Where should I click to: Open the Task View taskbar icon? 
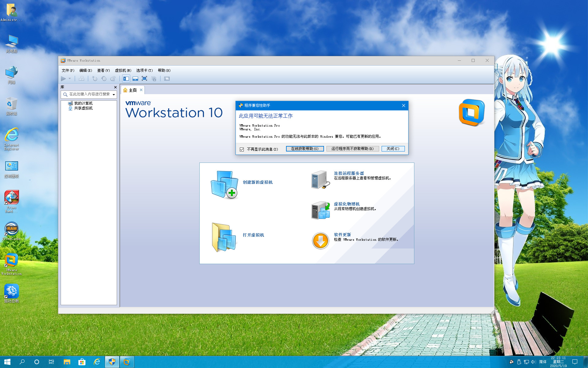(51, 362)
